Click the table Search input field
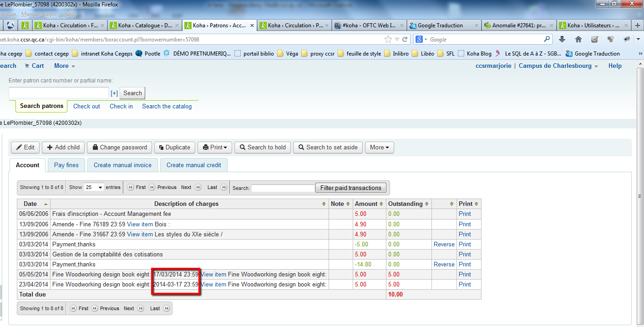The image size is (644, 327). [x=283, y=188]
